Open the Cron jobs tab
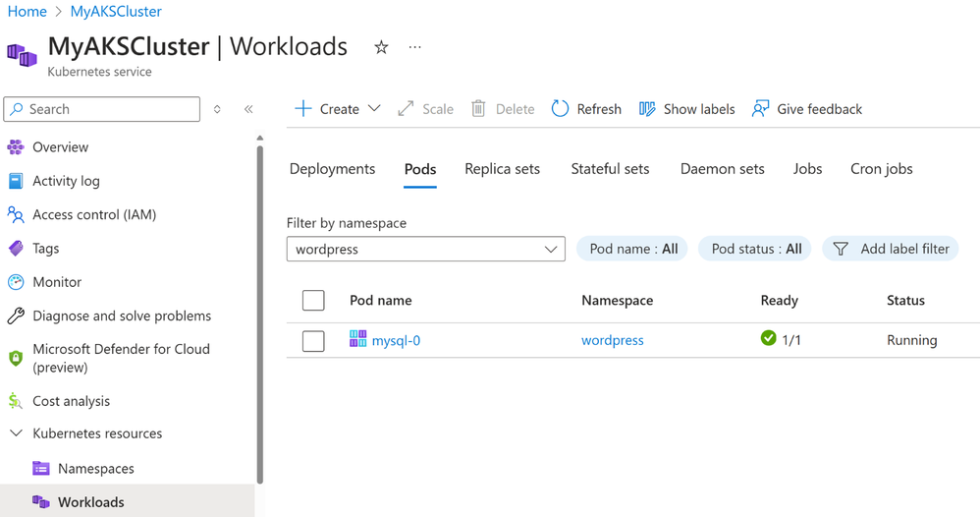 coord(881,169)
